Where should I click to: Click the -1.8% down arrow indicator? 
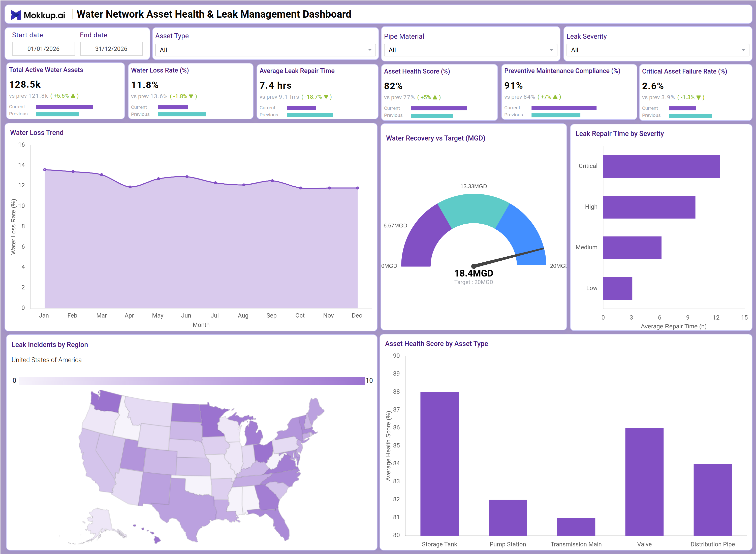(x=191, y=97)
